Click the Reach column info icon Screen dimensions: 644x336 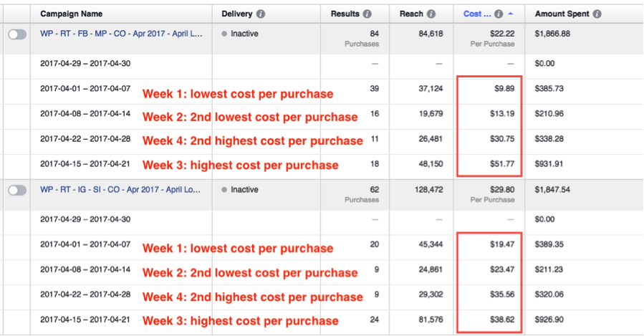pos(431,14)
